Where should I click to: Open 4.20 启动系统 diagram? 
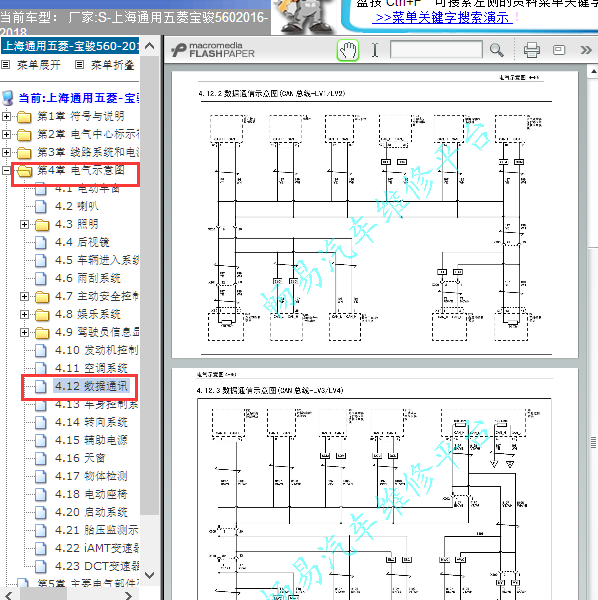(x=91, y=512)
